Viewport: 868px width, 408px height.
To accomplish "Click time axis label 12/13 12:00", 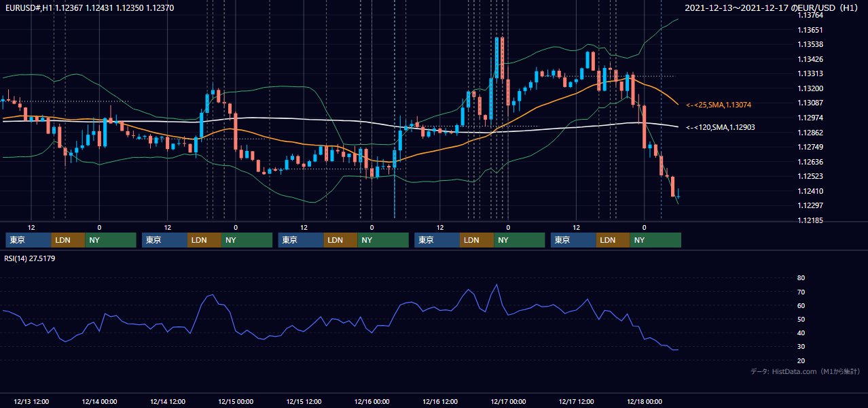I will [31, 401].
